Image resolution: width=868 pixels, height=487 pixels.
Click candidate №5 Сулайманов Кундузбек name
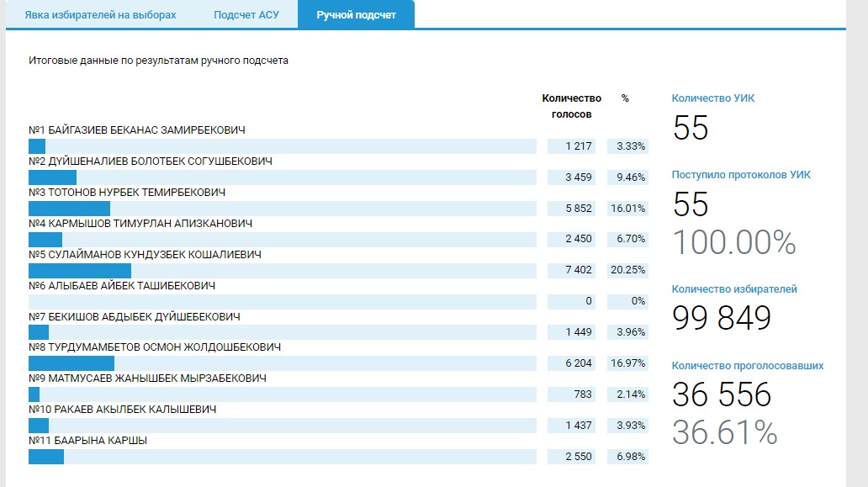(145, 255)
